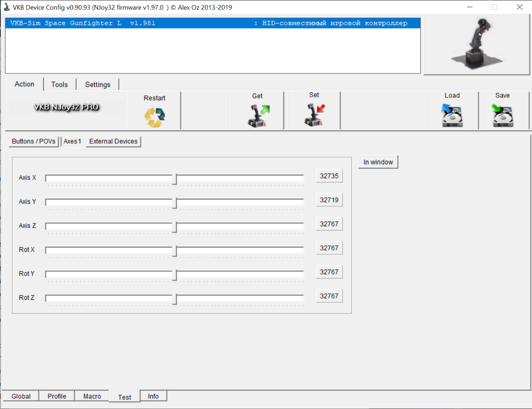Switch to the Profile bottom tab
Screen dimensions: 532x409
click(57, 396)
